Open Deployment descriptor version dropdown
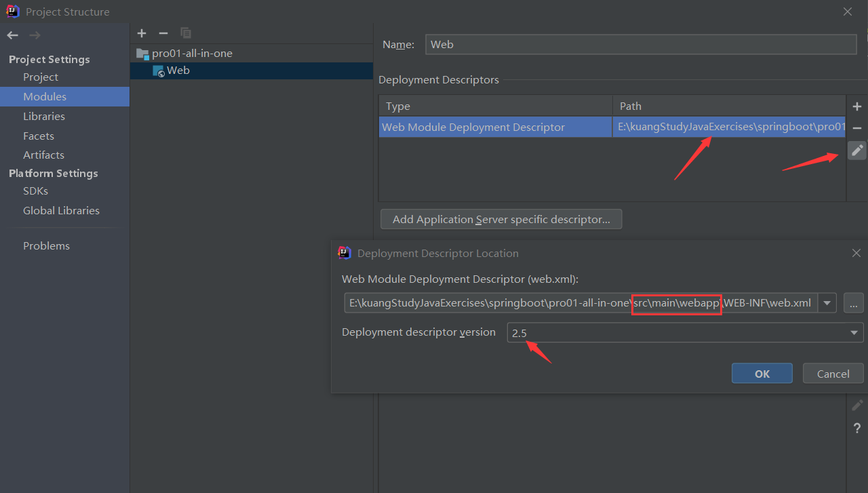Screen dimensions: 868x493 click(685, 333)
